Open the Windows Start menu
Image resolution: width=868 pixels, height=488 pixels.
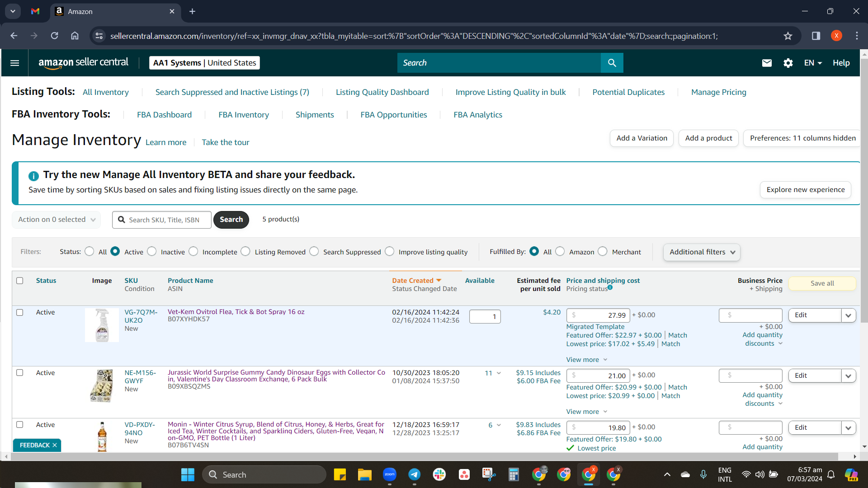[188, 474]
